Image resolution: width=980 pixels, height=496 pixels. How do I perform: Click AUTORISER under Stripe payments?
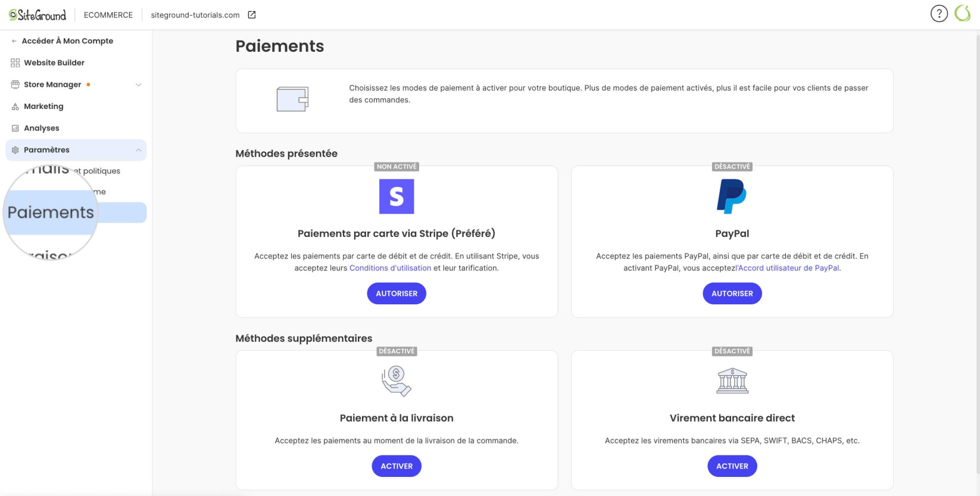pos(397,294)
